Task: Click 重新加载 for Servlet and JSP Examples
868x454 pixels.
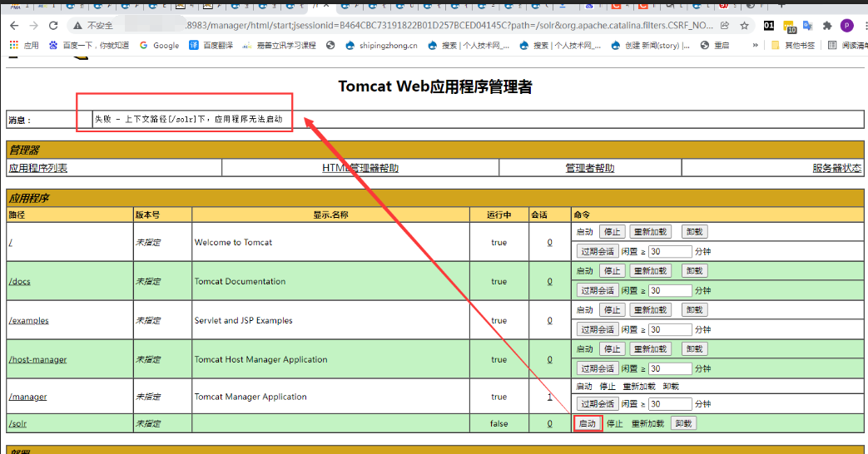Action: (x=651, y=310)
